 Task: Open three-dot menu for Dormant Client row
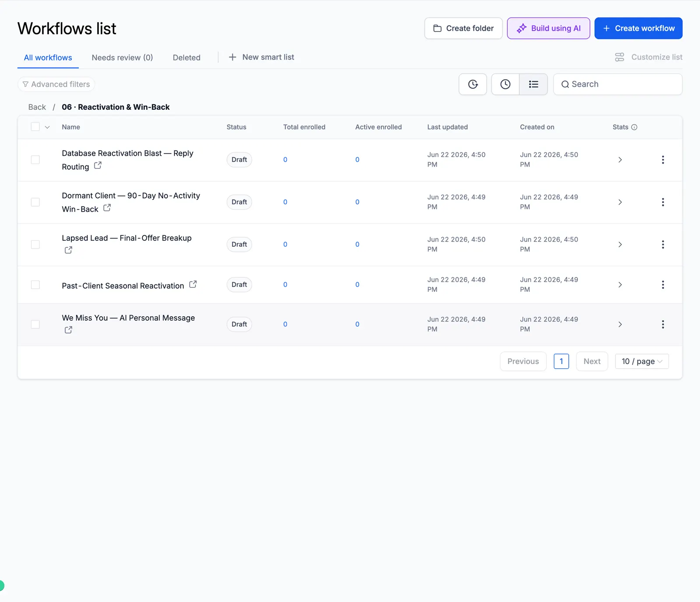[x=663, y=202]
